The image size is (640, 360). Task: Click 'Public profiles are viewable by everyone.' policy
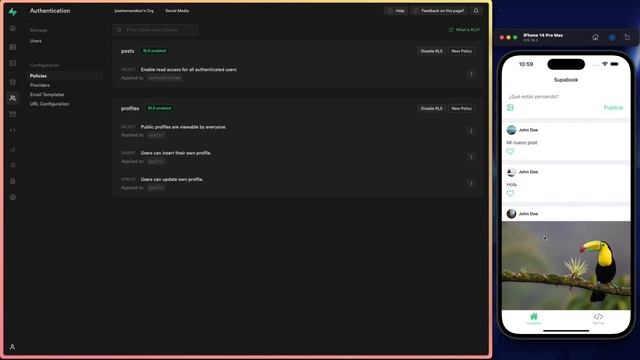[183, 127]
